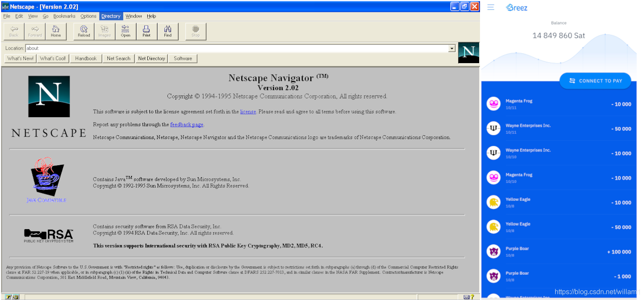
Task: Click the security key icon in status bar
Action: click(x=12, y=297)
